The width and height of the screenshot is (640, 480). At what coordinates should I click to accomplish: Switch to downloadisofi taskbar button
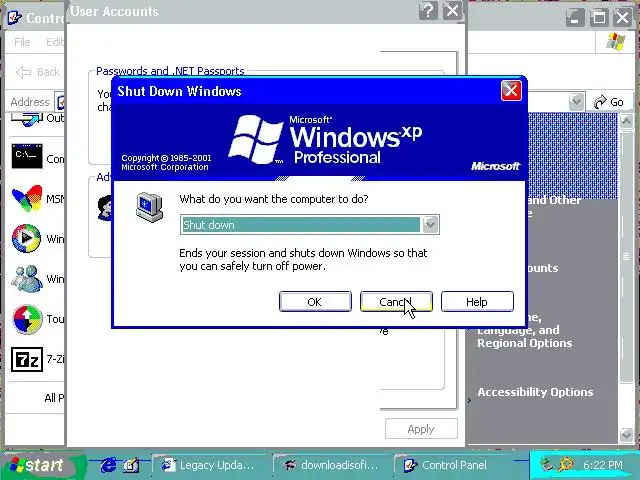tap(331, 465)
